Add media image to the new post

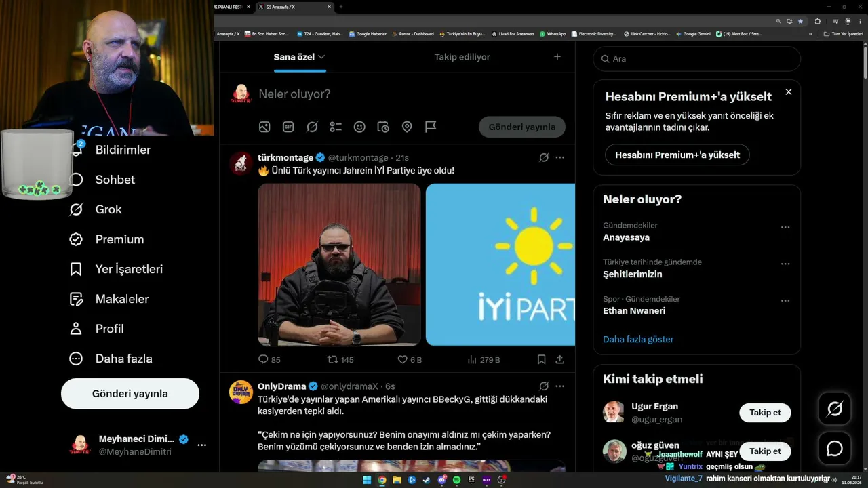[264, 127]
